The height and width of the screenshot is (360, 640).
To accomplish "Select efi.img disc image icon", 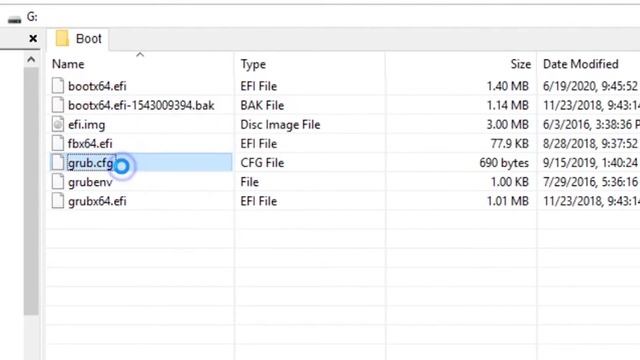I will pyautogui.click(x=58, y=124).
